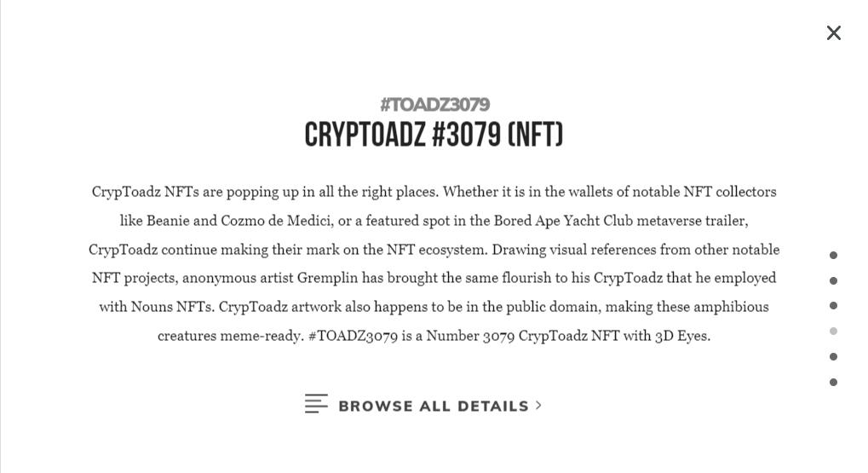Screen dimensions: 868x473
Task: Click the chevron after Browse All Details
Action: (x=538, y=406)
